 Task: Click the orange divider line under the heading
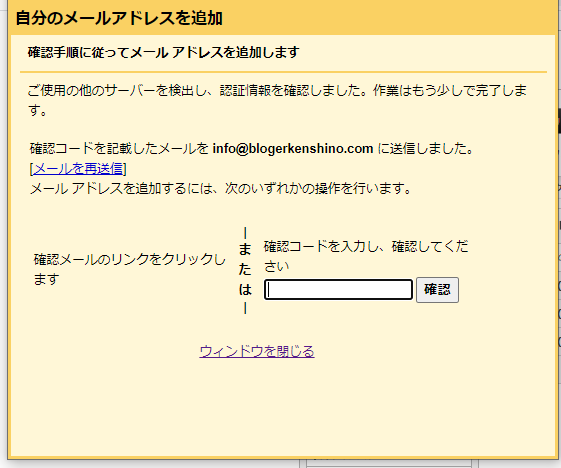pyautogui.click(x=283, y=72)
